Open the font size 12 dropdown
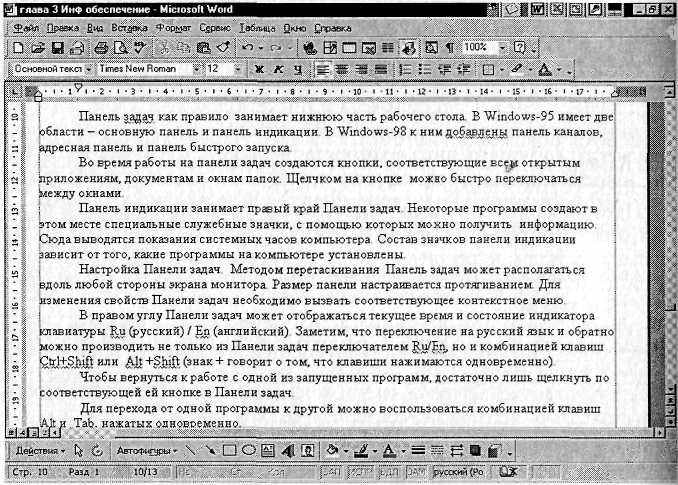The width and height of the screenshot is (678, 485). click(237, 69)
